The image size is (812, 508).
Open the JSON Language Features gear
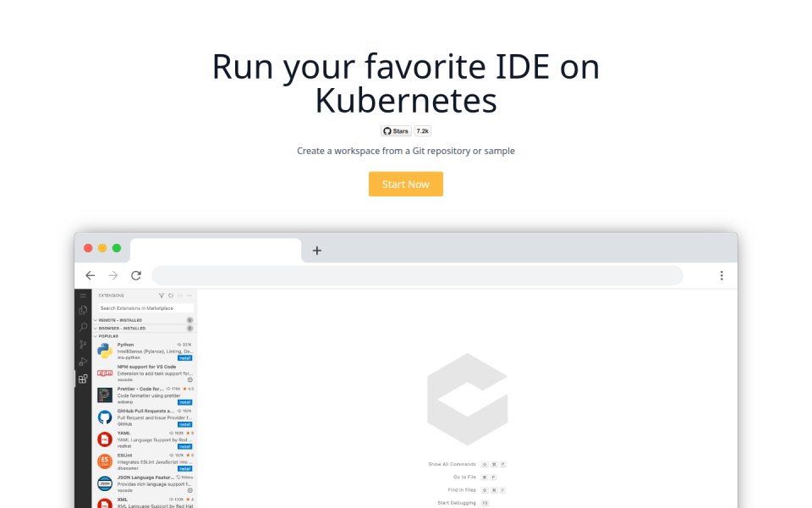coord(190,490)
